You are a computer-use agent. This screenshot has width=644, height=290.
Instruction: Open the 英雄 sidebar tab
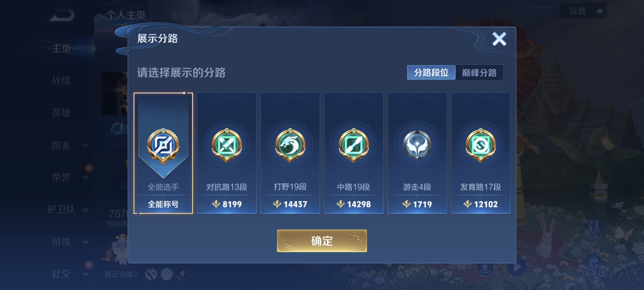(61, 113)
